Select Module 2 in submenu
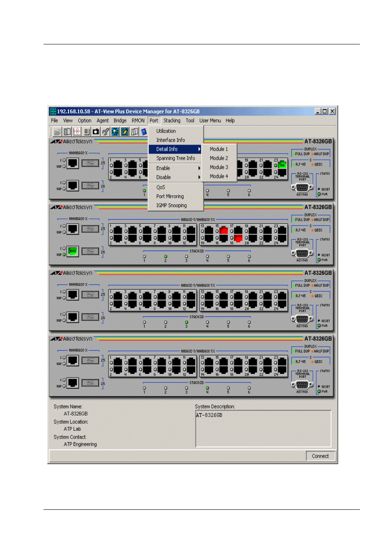This screenshot has width=392, height=555. (219, 158)
